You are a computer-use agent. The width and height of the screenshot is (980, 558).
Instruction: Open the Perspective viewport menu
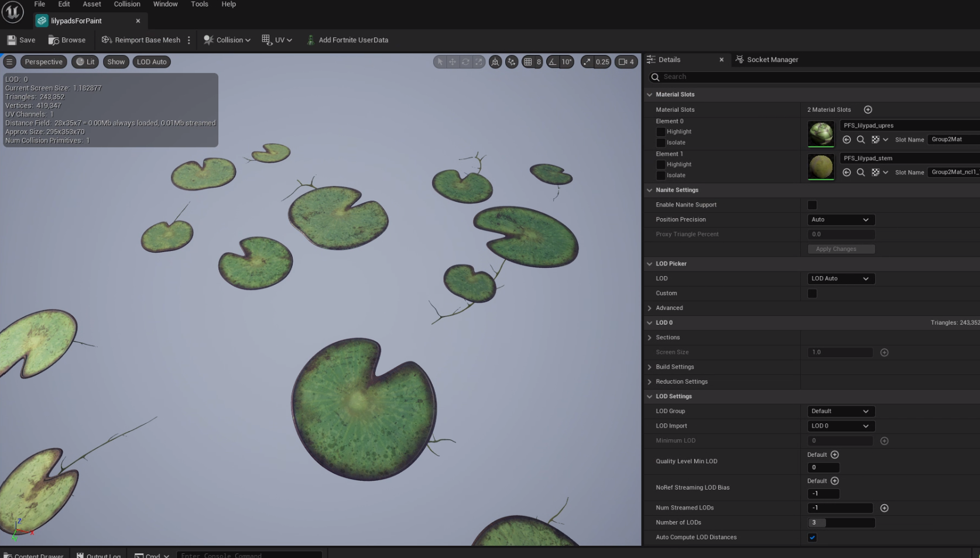tap(43, 61)
